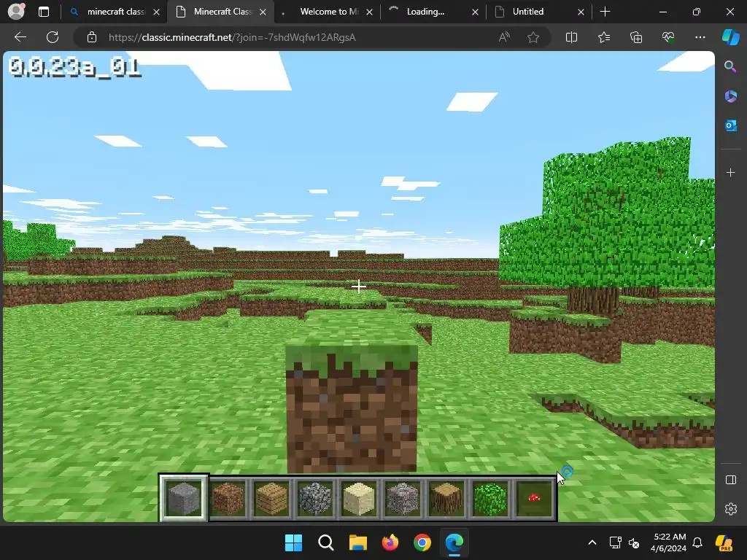The image size is (747, 560).
Task: Select the dirt block in hotbar
Action: click(x=228, y=498)
